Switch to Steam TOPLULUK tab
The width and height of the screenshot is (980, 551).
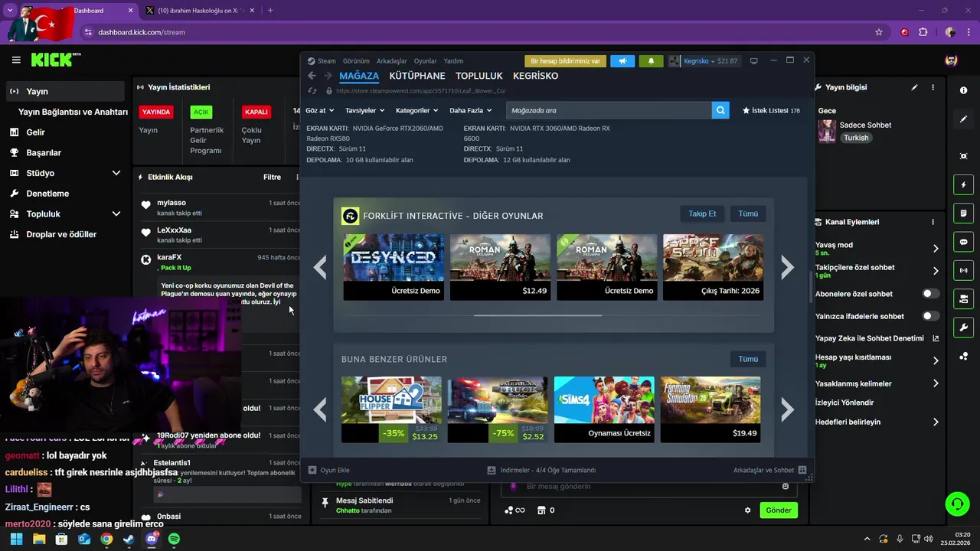479,76
